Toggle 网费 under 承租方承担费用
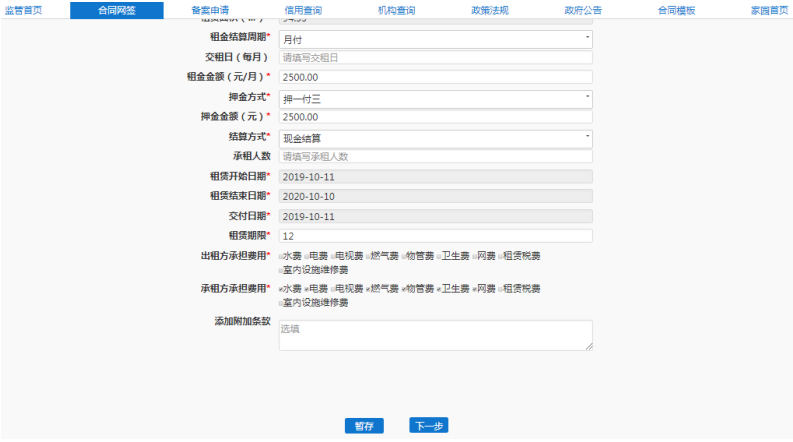This screenshot has width=793, height=442. (474, 289)
